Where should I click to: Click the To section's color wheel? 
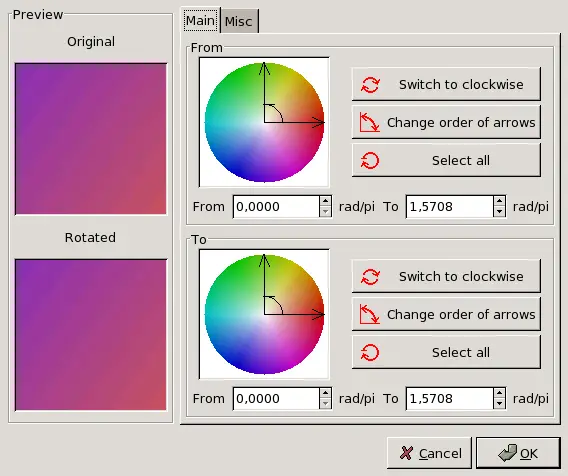point(264,314)
